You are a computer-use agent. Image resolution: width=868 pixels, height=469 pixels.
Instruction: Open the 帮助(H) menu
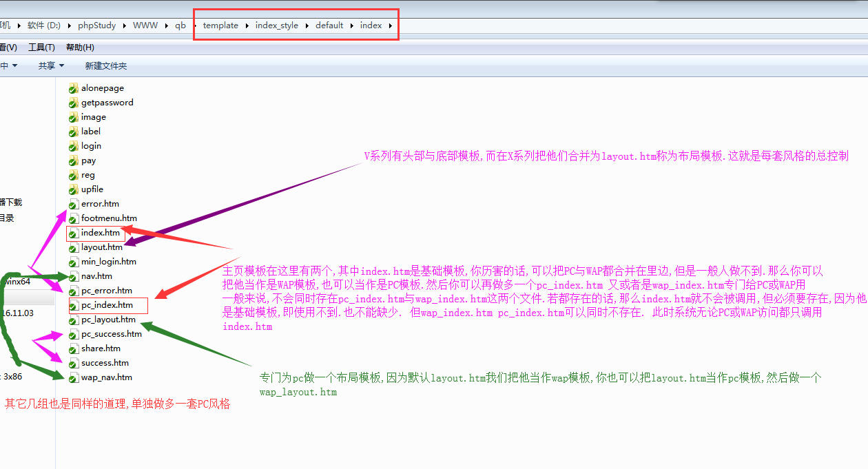point(80,47)
